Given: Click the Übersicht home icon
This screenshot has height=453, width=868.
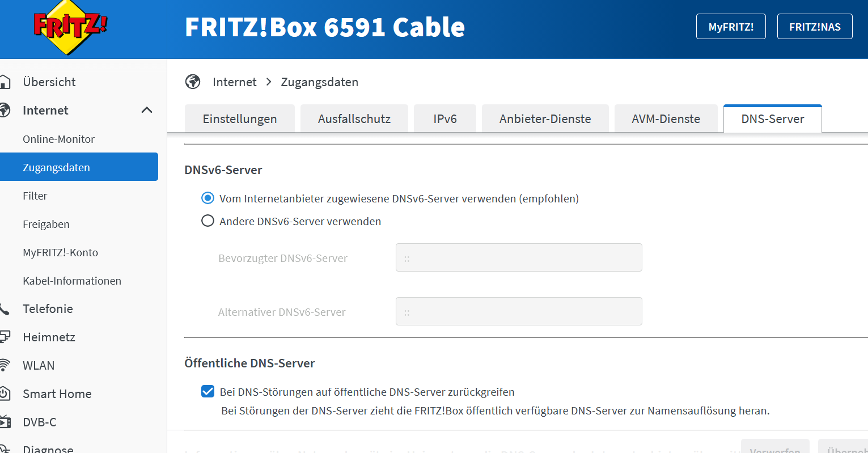Looking at the screenshot, I should coord(5,82).
